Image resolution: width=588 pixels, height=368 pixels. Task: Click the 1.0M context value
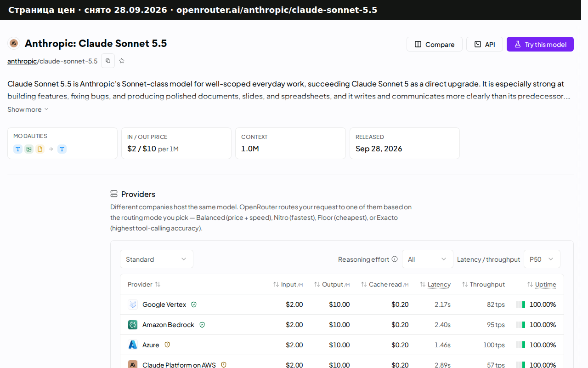[x=250, y=149]
